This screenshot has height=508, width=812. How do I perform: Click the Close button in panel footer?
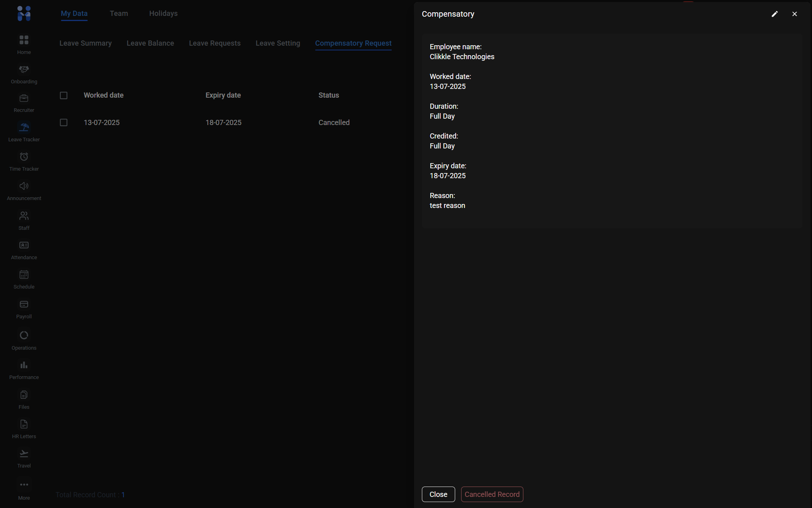(438, 495)
